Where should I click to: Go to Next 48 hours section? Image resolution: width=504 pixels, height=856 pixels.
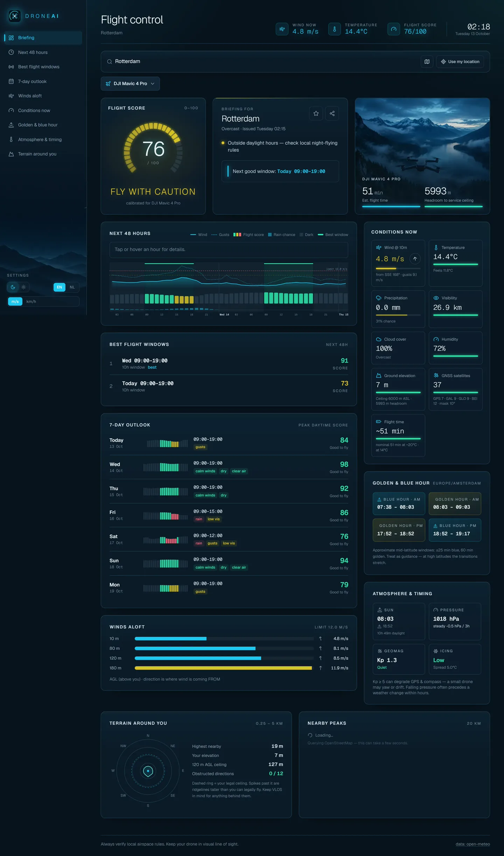point(43,52)
